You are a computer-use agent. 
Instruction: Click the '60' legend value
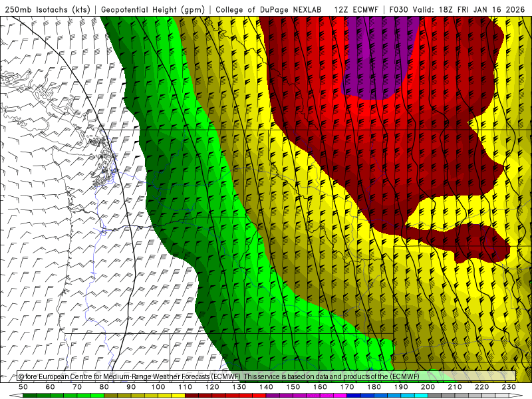51,387
